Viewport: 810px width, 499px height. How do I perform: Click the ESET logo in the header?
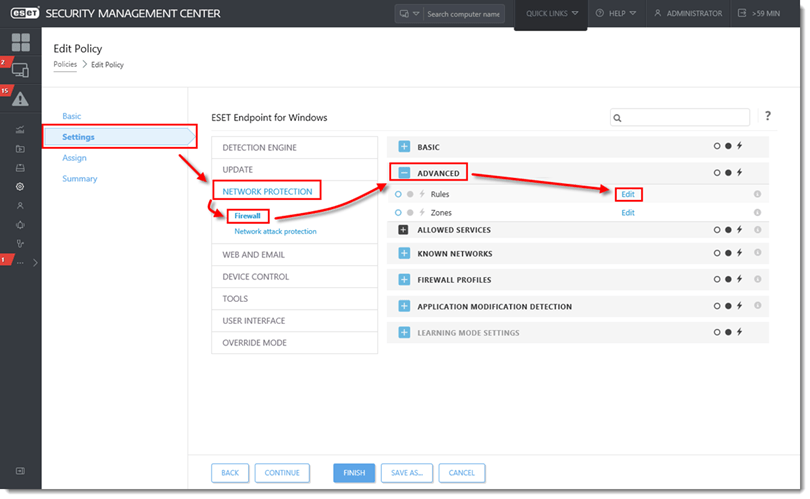point(24,13)
